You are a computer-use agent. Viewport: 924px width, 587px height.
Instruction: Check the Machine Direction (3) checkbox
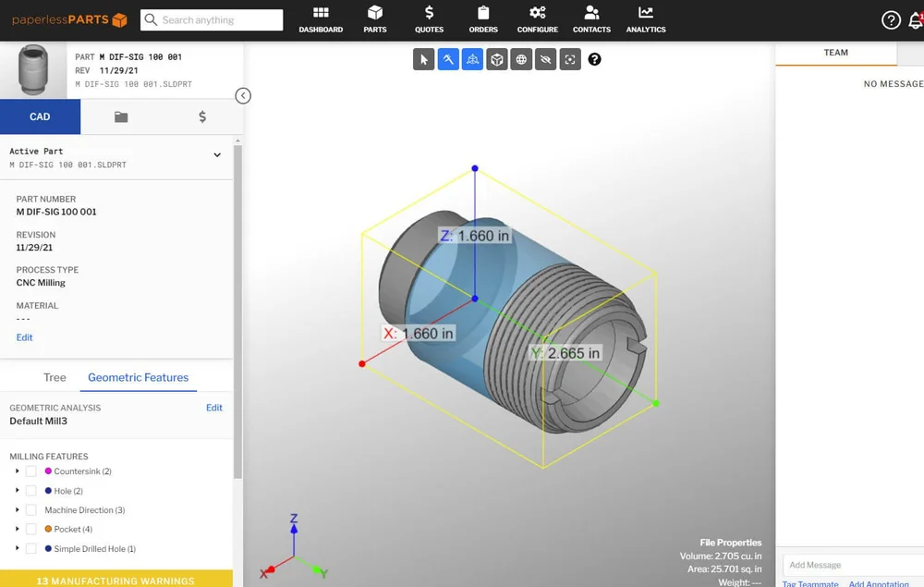(30, 509)
